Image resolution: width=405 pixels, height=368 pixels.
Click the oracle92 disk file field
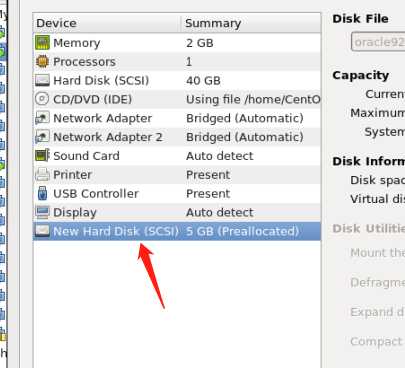(x=378, y=42)
